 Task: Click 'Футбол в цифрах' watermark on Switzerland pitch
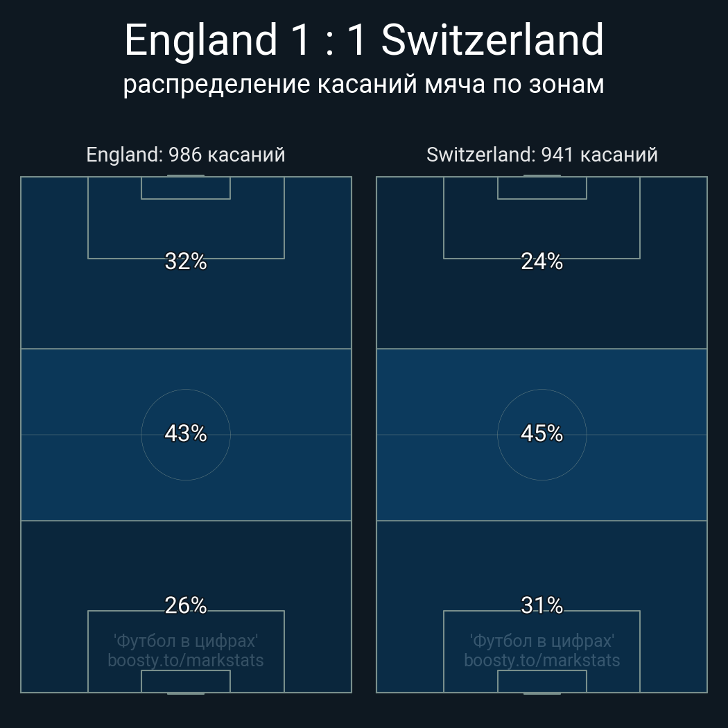point(541,641)
